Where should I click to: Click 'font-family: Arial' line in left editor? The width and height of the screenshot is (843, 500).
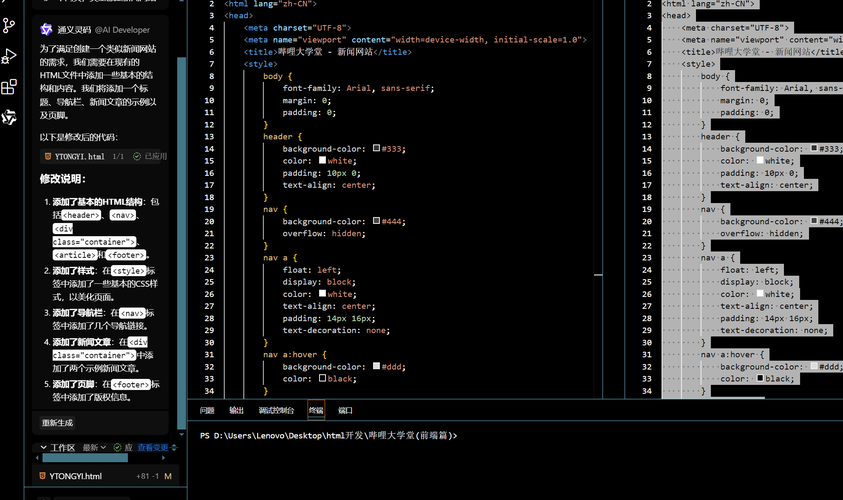point(358,88)
